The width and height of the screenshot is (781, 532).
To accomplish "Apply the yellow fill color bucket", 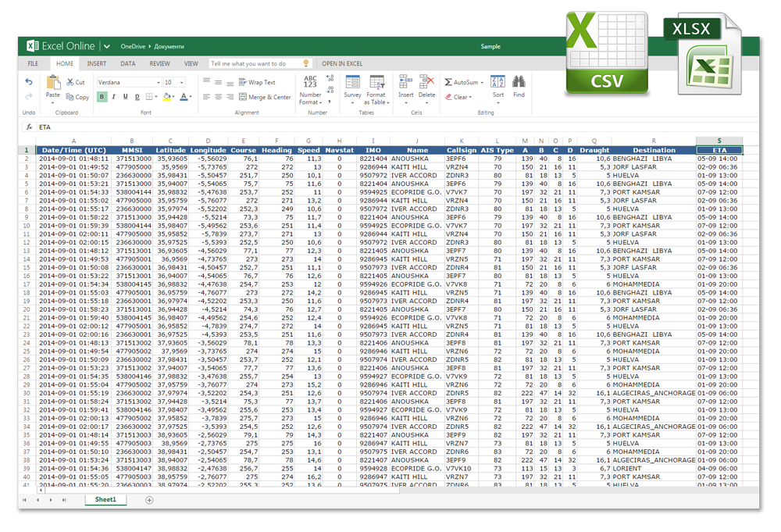I will (167, 97).
